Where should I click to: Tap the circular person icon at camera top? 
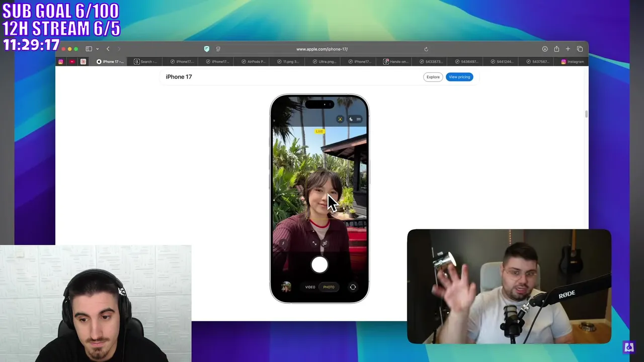[x=340, y=119]
